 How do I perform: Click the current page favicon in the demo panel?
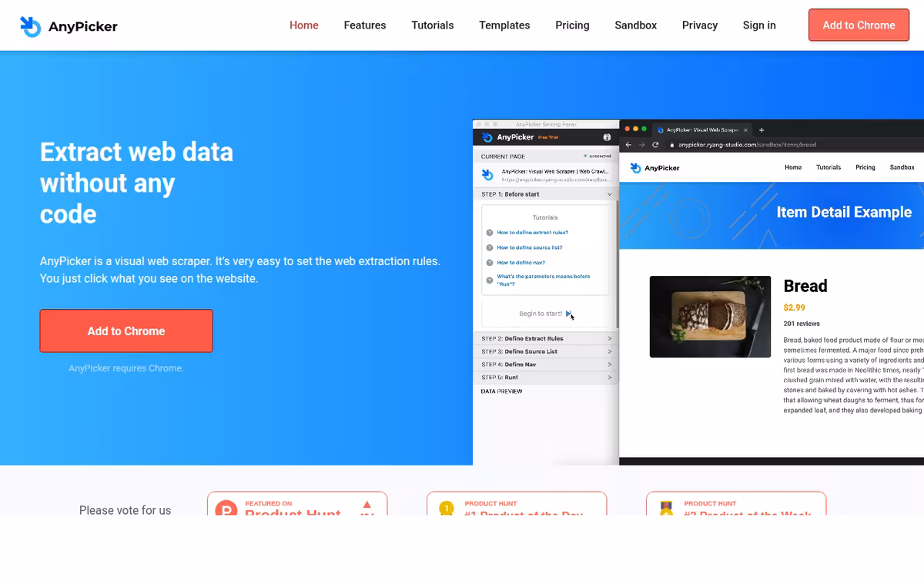pyautogui.click(x=487, y=175)
